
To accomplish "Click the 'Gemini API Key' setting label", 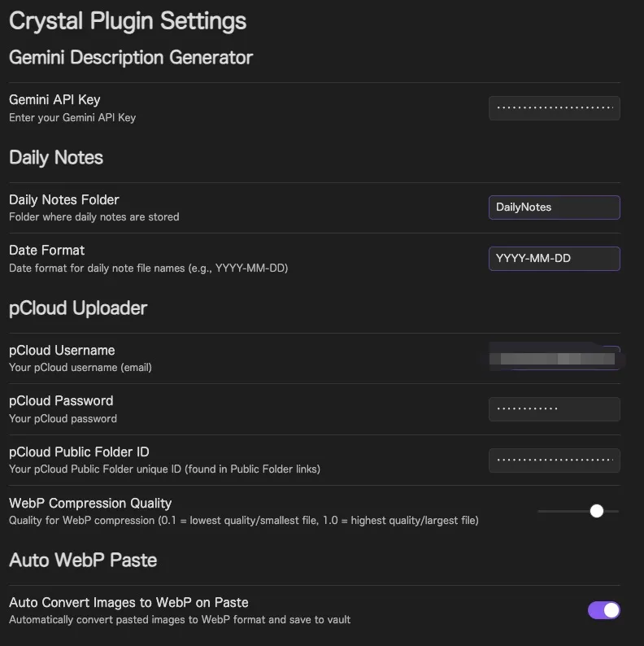I will pyautogui.click(x=54, y=99).
